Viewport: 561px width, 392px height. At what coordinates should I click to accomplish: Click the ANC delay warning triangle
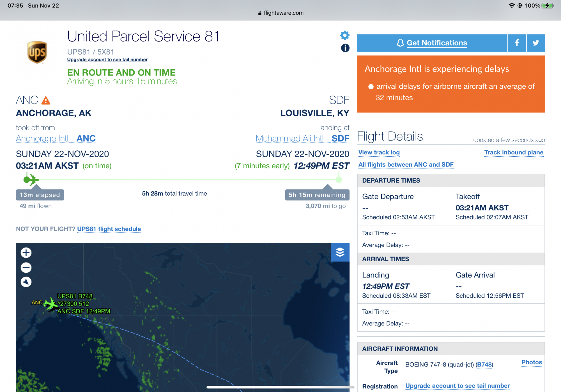(x=46, y=100)
